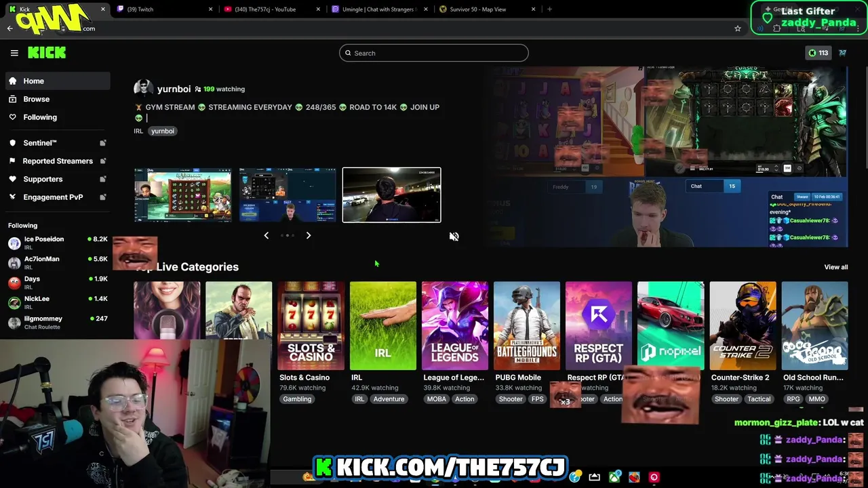This screenshot has height=488, width=868.
Task: Go to next carousel slide
Action: (309, 235)
